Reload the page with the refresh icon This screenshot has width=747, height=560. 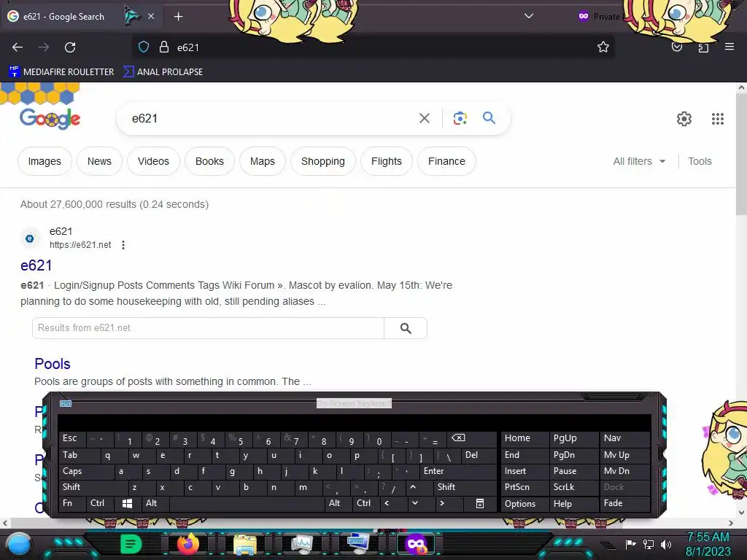(x=70, y=47)
